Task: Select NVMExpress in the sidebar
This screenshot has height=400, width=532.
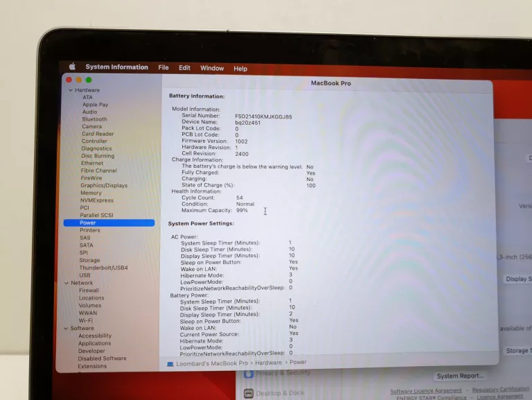Action: pos(97,200)
